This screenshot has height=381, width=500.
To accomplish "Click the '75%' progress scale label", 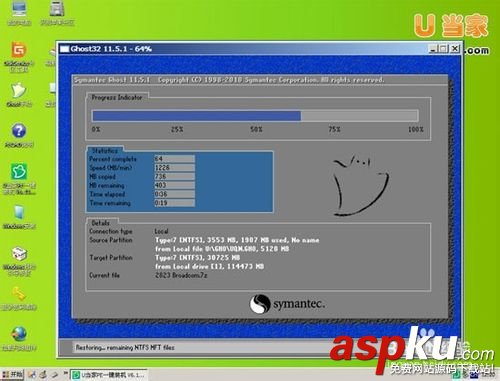I will click(334, 129).
